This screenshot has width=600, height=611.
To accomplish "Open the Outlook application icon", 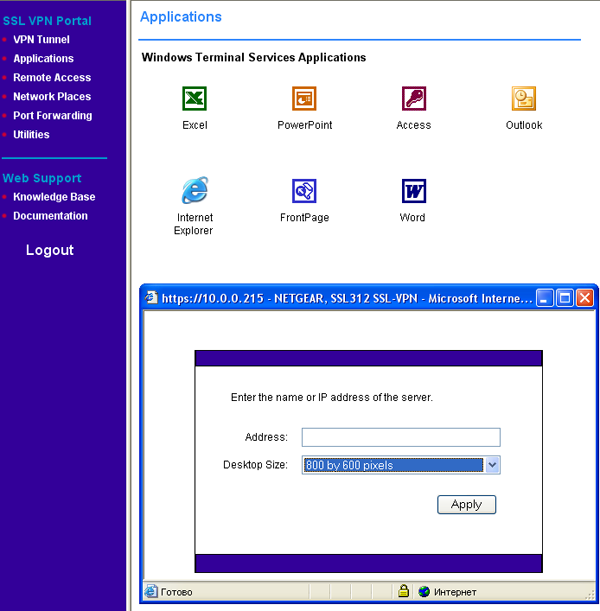I will pos(524,99).
